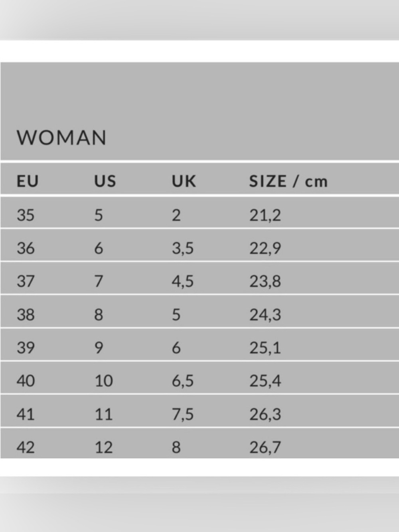
Task: Click US size 12 cell
Action: [x=104, y=447]
